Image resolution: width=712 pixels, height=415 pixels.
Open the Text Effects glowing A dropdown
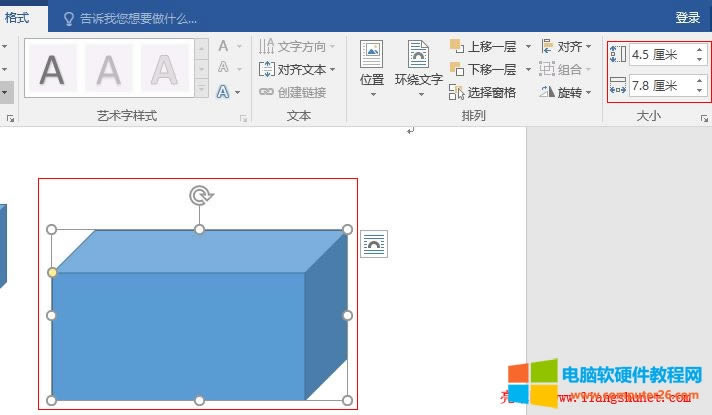click(x=228, y=92)
